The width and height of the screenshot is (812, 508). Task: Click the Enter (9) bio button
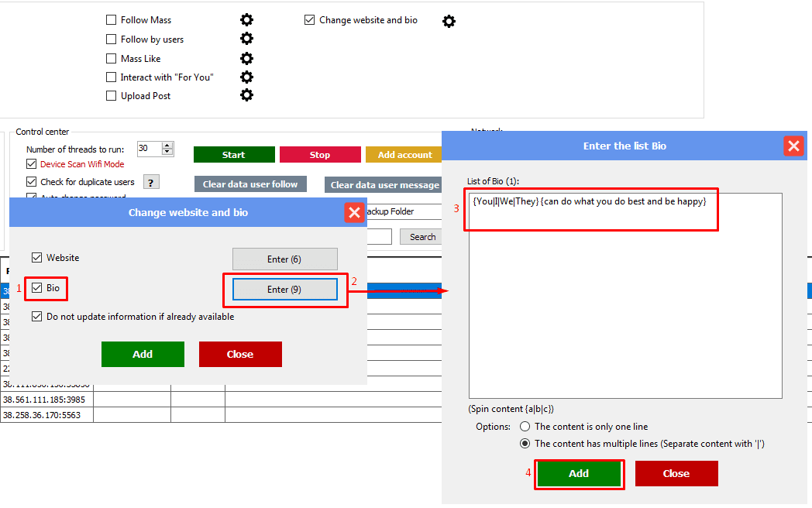pyautogui.click(x=285, y=290)
